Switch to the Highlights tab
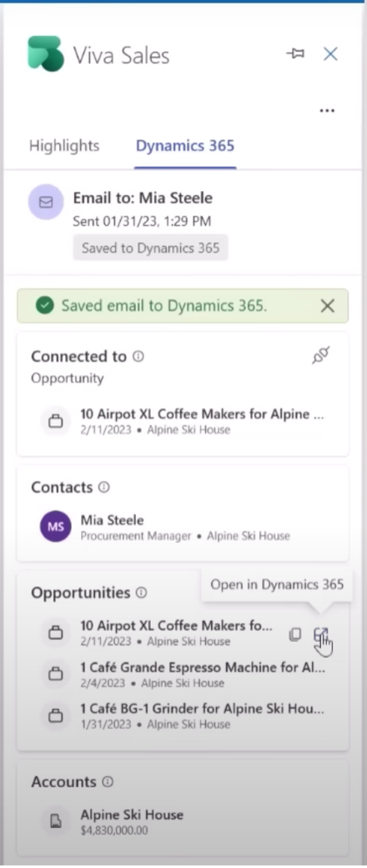This screenshot has height=868, width=367. (x=64, y=146)
